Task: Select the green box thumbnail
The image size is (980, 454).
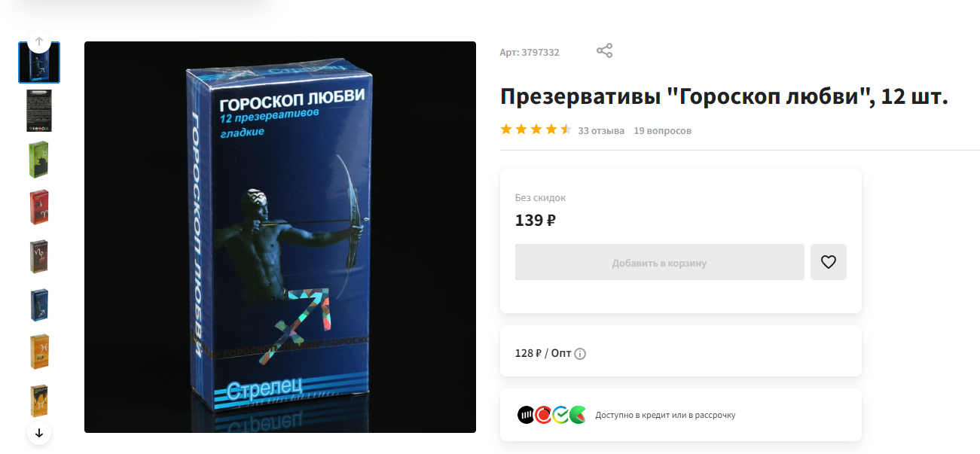Action: point(39,159)
